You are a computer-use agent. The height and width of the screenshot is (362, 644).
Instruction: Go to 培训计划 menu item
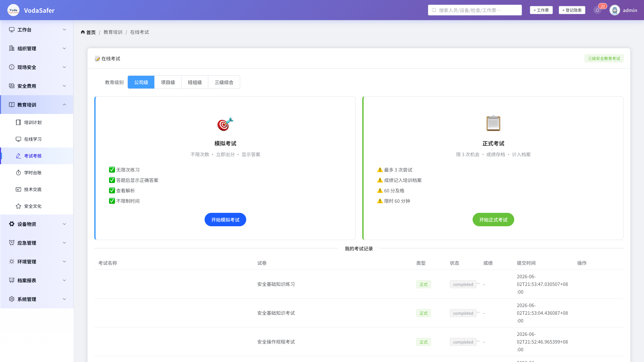coord(37,122)
